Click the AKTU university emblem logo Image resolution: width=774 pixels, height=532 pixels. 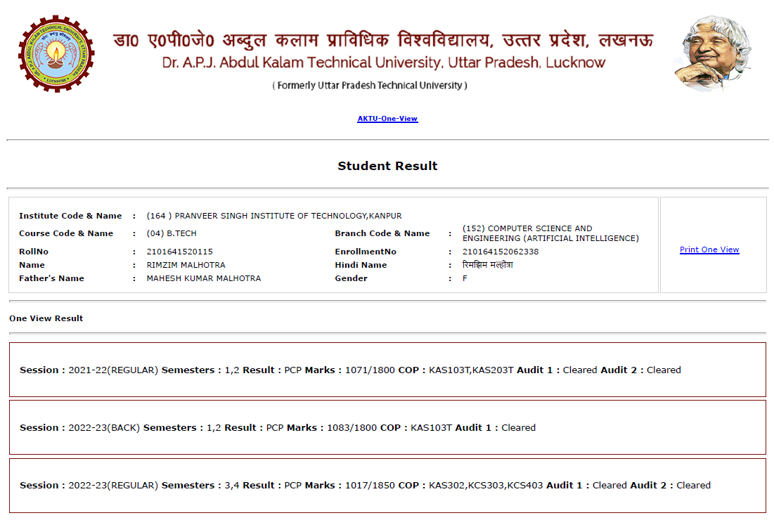click(56, 53)
